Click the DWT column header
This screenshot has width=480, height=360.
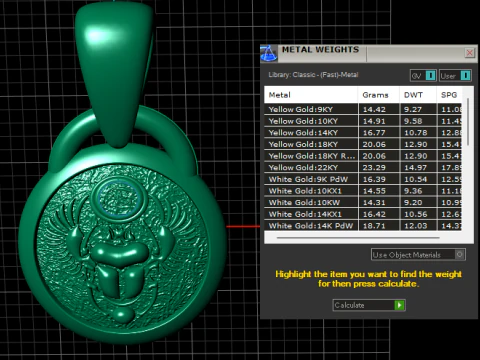pos(418,95)
